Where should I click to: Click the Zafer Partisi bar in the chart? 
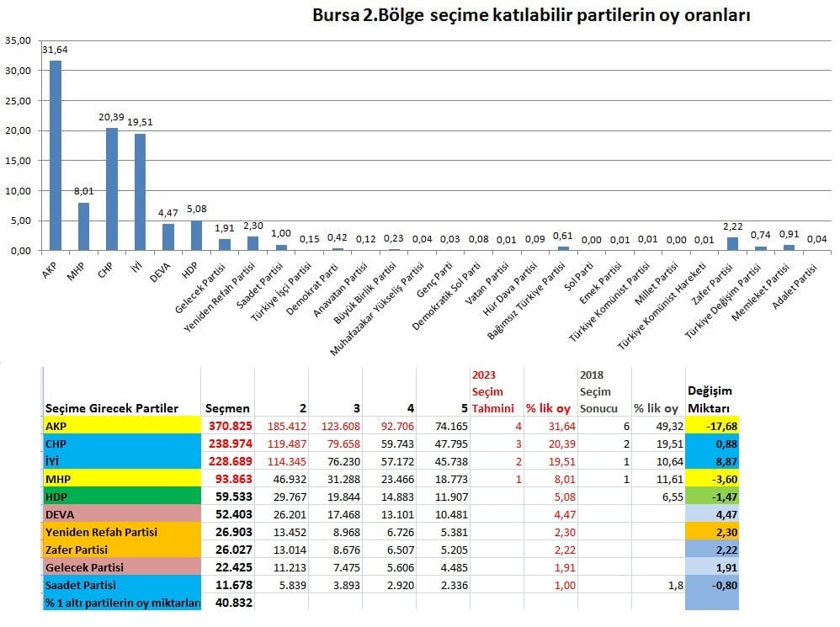point(732,243)
